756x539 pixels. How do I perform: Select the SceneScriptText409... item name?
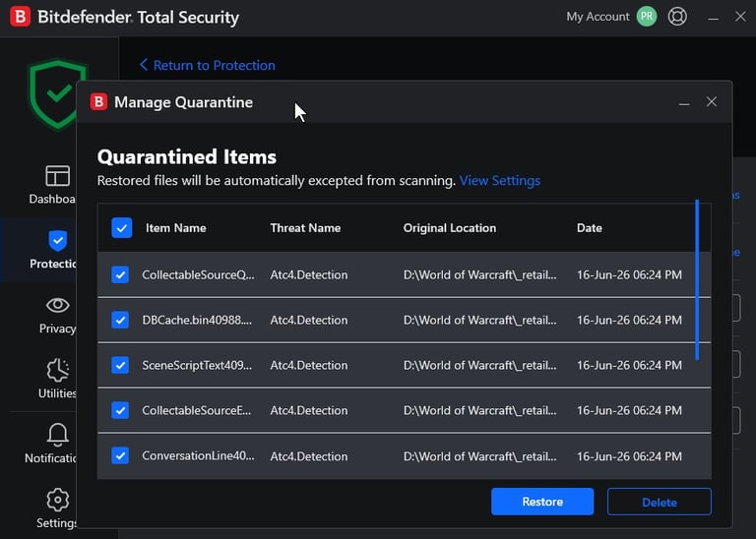click(197, 365)
